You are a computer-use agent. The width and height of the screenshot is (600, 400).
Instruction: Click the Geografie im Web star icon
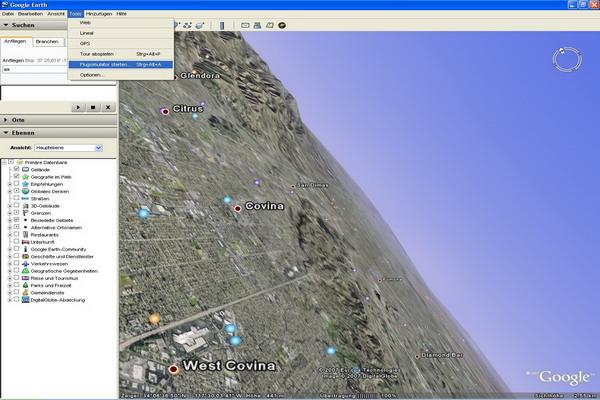pyautogui.click(x=25, y=176)
